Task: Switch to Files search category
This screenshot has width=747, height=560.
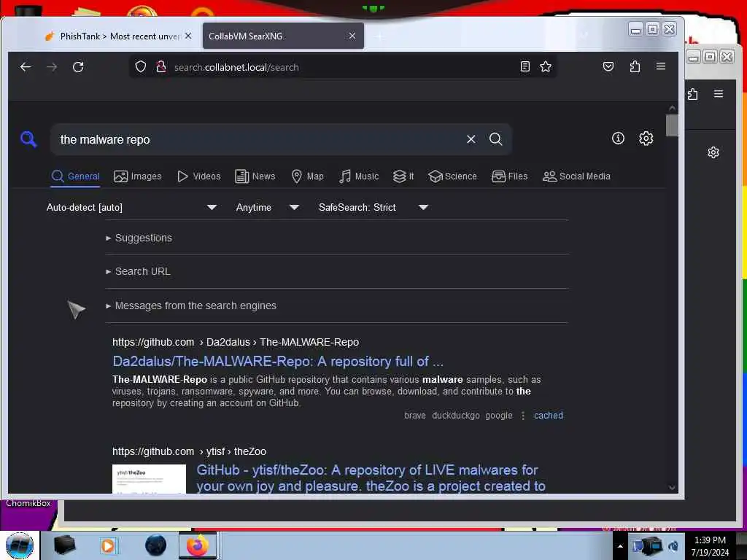Action: click(x=509, y=176)
